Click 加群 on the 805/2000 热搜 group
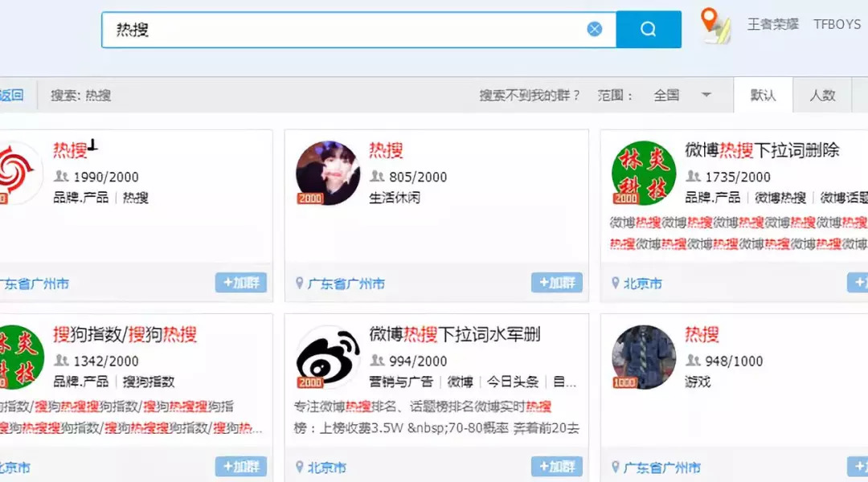868x482 pixels. (556, 284)
